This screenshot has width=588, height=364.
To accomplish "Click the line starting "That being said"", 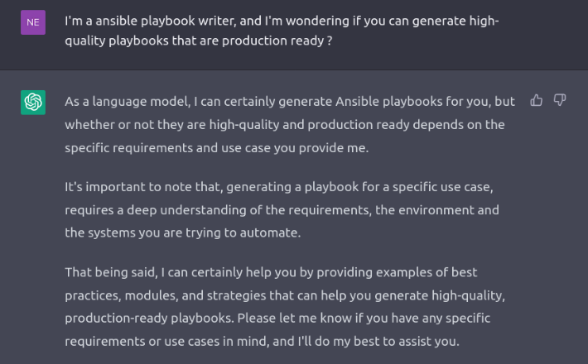I will 271,271.
